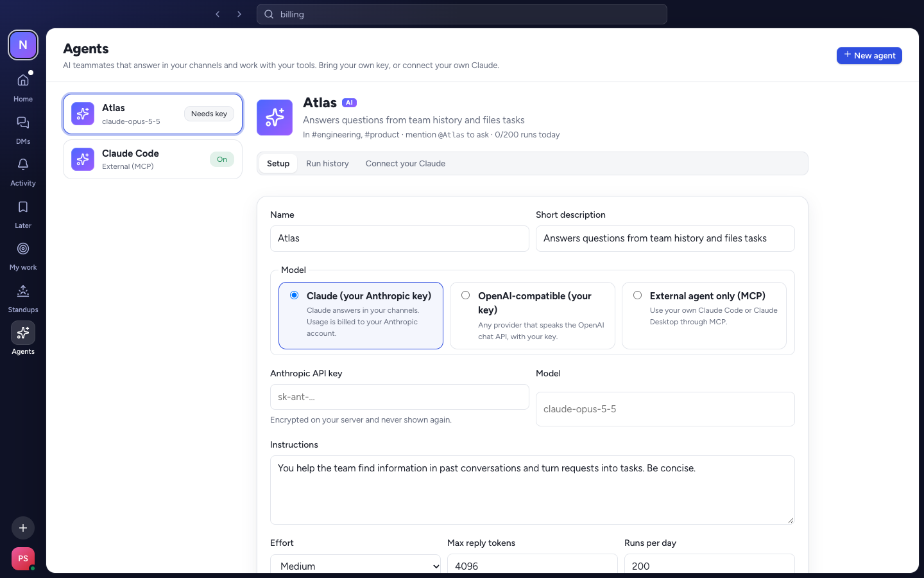
Task: Click the Claude Code agent list icon
Action: (83, 159)
